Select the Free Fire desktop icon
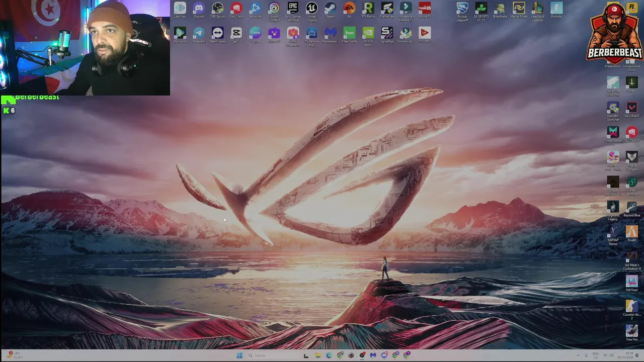The height and width of the screenshot is (362, 644). point(631,333)
